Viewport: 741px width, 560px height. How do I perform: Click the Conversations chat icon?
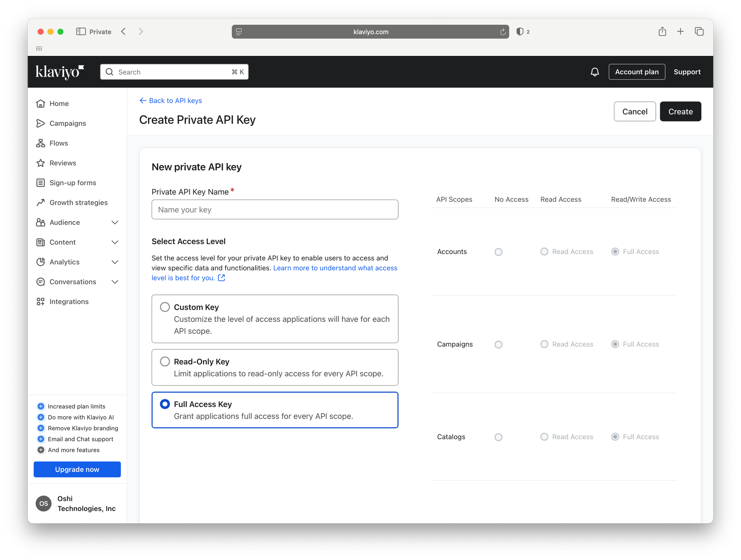[41, 282]
